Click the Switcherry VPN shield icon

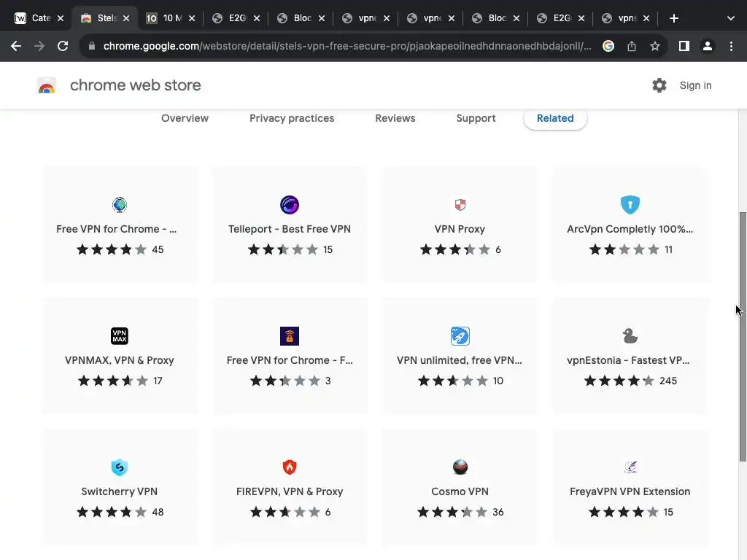(x=120, y=467)
